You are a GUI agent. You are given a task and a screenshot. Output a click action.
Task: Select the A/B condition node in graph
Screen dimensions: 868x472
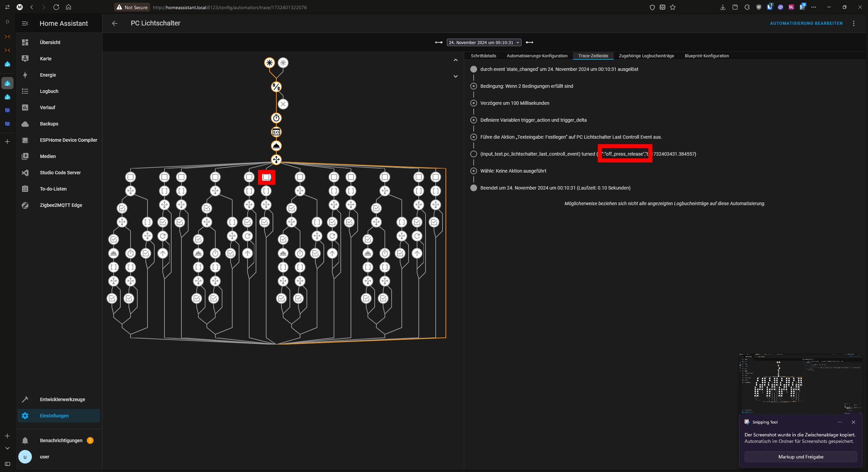coord(276,87)
